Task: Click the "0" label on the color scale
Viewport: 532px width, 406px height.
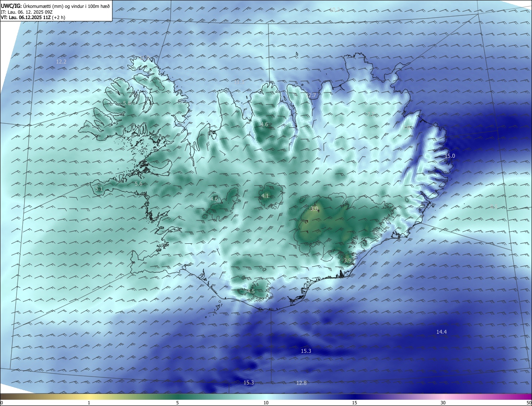Action: pyautogui.click(x=2, y=403)
